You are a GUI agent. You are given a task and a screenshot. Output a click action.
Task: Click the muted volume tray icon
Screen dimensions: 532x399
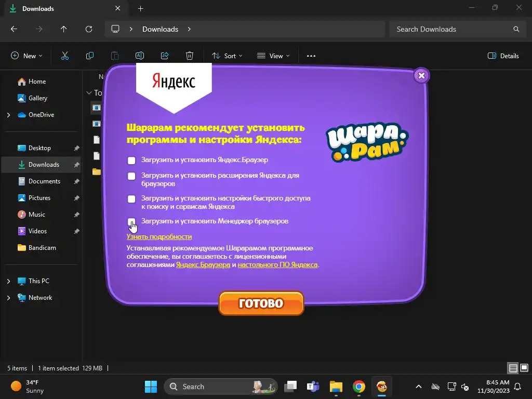(x=465, y=387)
